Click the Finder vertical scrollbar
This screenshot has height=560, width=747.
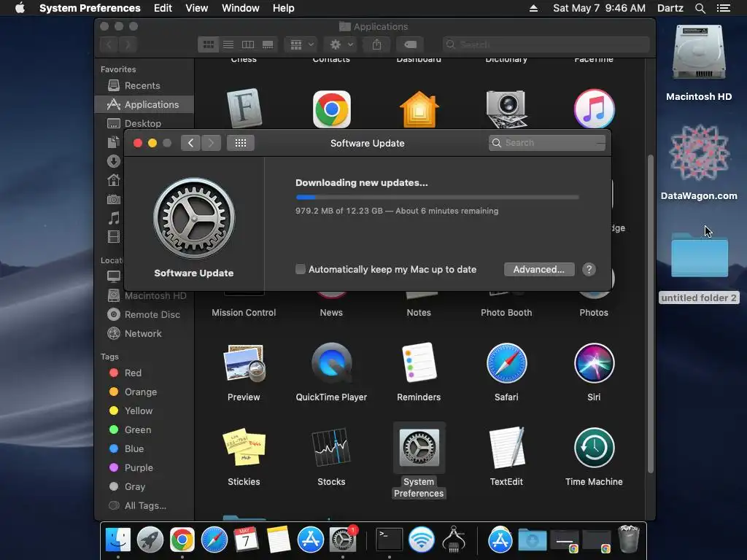(650, 314)
